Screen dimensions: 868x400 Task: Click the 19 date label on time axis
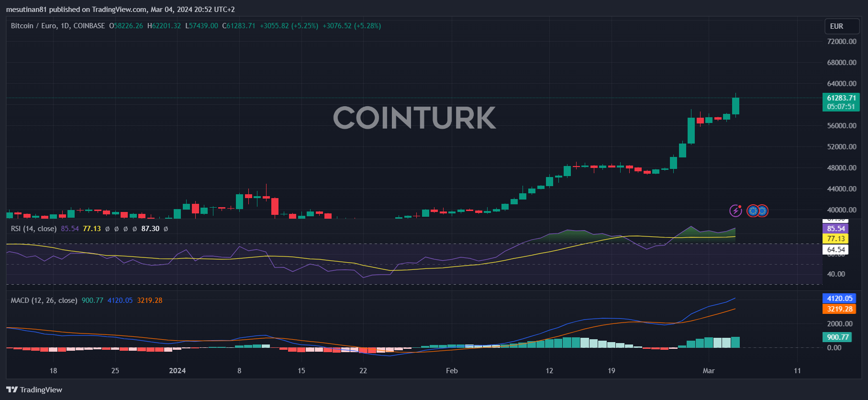612,371
